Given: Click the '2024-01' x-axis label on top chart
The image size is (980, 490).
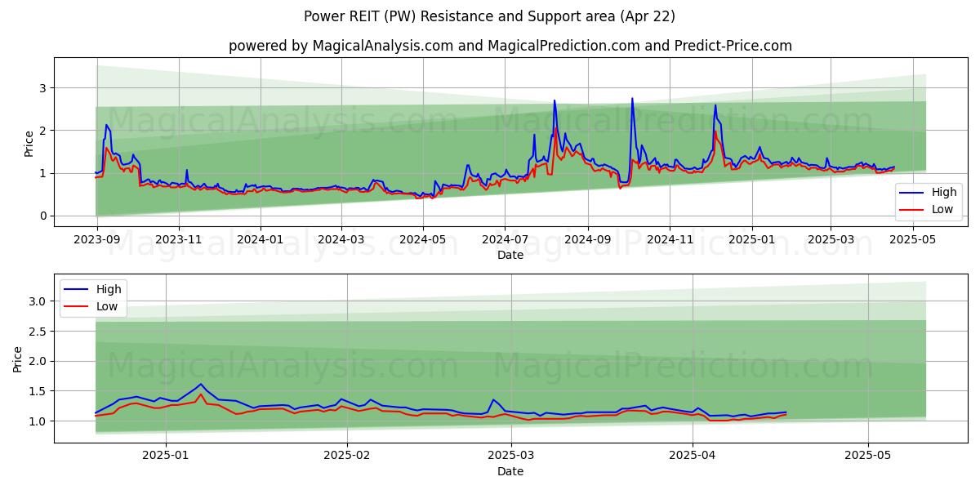Looking at the screenshot, I should coord(261,240).
